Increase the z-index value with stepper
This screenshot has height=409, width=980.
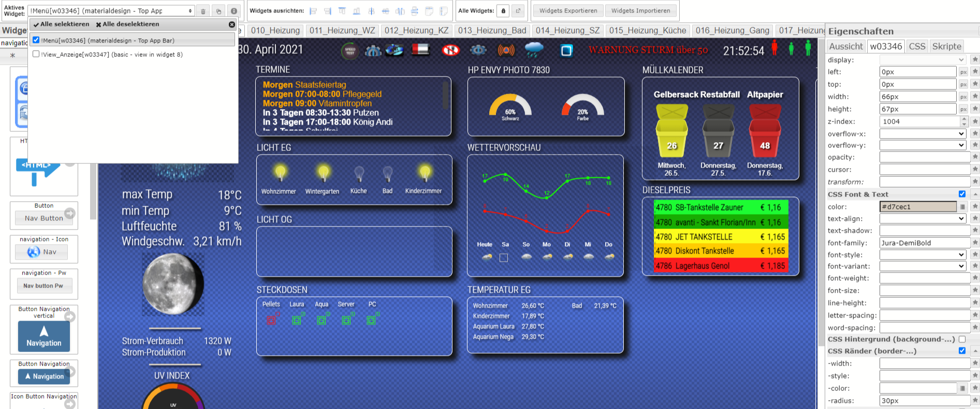tap(964, 119)
